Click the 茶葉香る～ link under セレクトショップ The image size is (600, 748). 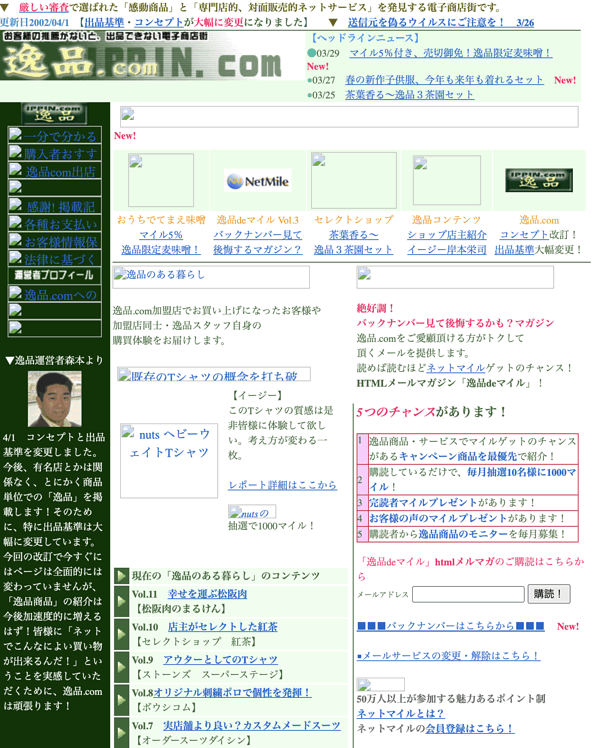pos(353,235)
